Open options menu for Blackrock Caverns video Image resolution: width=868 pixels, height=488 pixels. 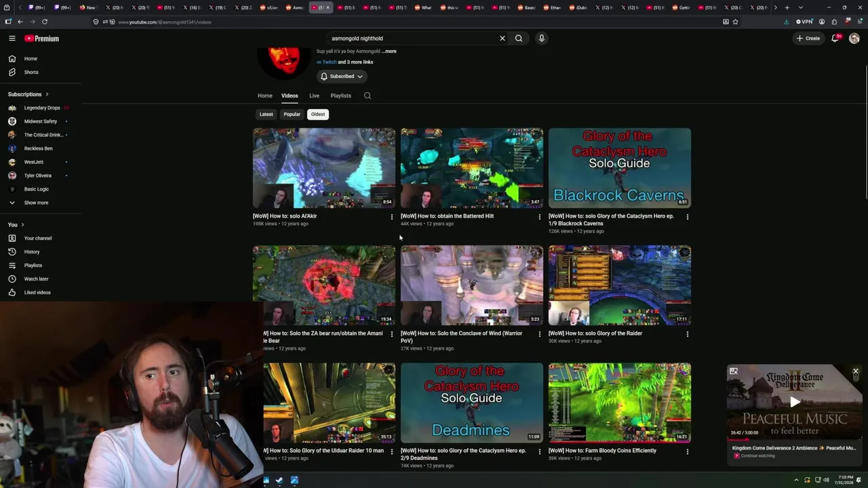coord(688,217)
